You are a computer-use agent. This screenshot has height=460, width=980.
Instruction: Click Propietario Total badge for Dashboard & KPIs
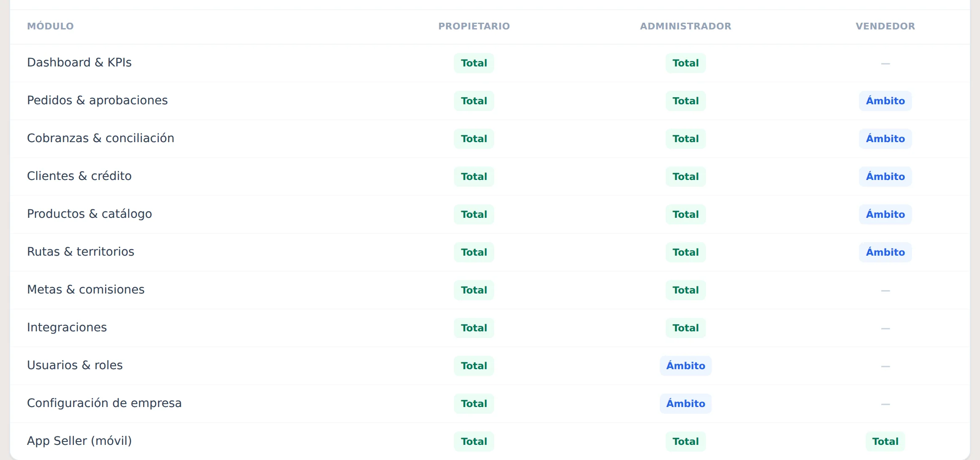point(474,63)
